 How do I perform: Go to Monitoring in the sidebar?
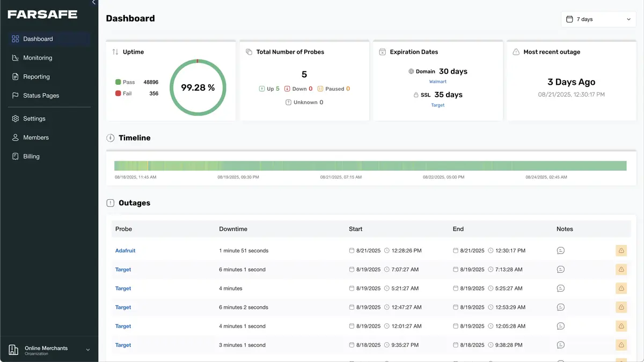38,58
